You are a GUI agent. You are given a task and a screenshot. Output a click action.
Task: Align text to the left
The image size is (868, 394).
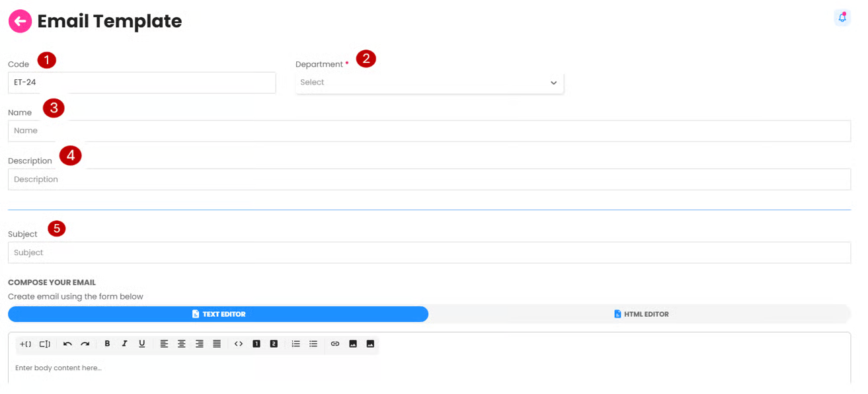(164, 344)
